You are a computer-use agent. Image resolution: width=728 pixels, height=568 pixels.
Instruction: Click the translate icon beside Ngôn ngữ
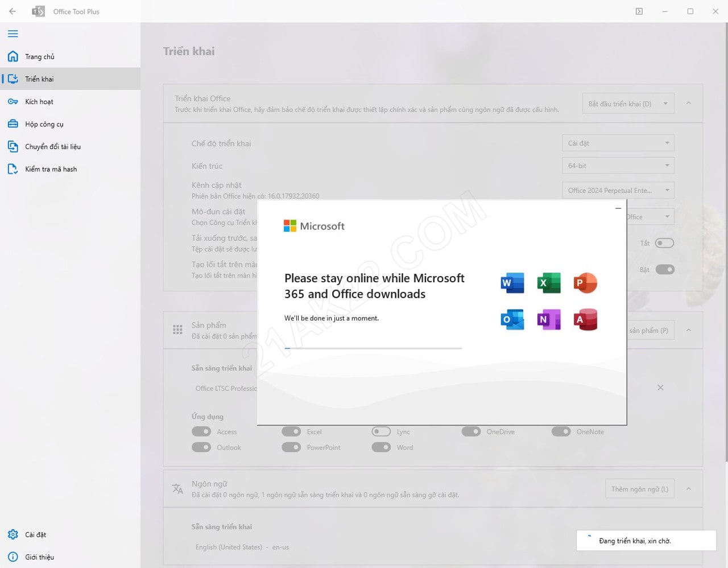click(x=177, y=488)
